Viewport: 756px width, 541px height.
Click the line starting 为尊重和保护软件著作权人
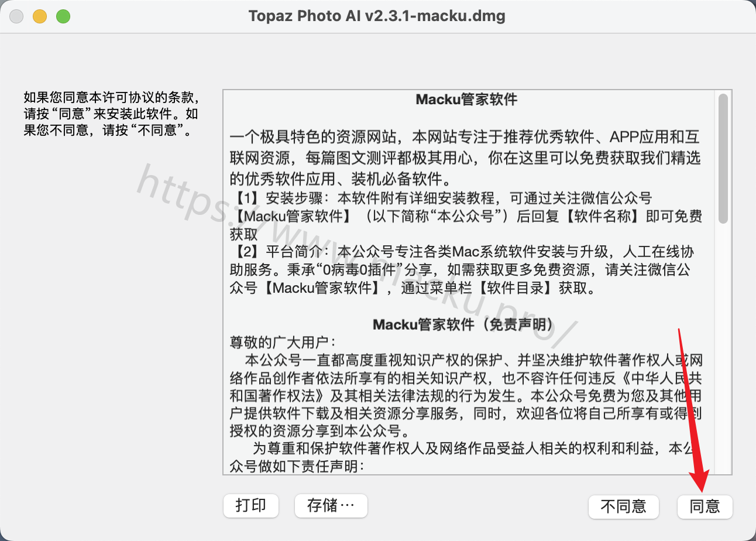[x=473, y=449]
